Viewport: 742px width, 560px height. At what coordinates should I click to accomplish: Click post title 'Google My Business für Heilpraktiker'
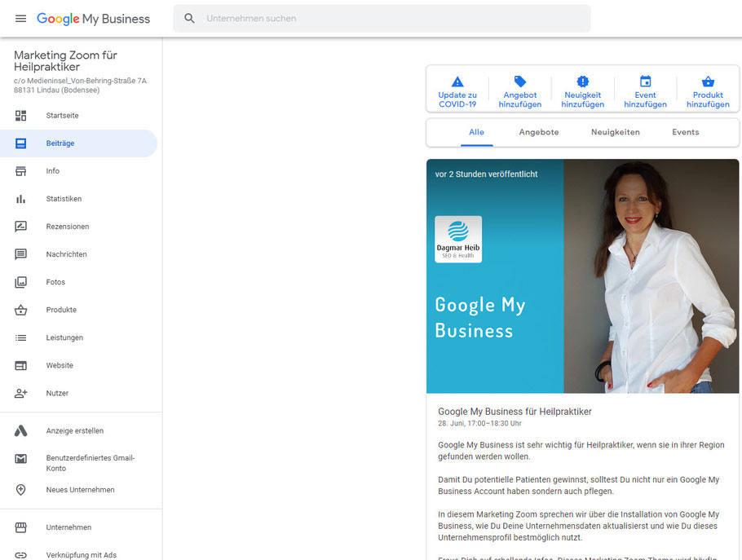coord(515,412)
